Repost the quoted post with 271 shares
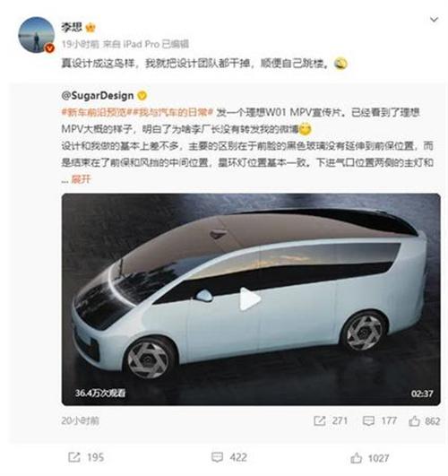Screen dimensions: 448x476 (331, 420)
